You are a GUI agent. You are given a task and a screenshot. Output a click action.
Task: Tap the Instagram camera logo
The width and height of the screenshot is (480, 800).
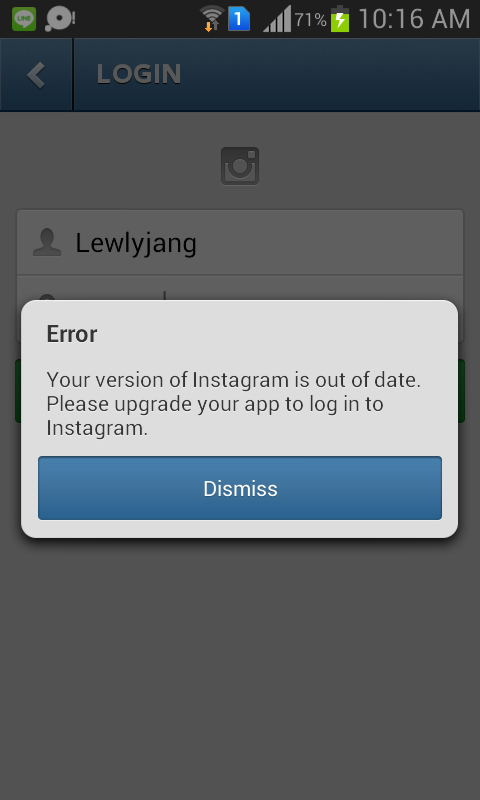(240, 166)
